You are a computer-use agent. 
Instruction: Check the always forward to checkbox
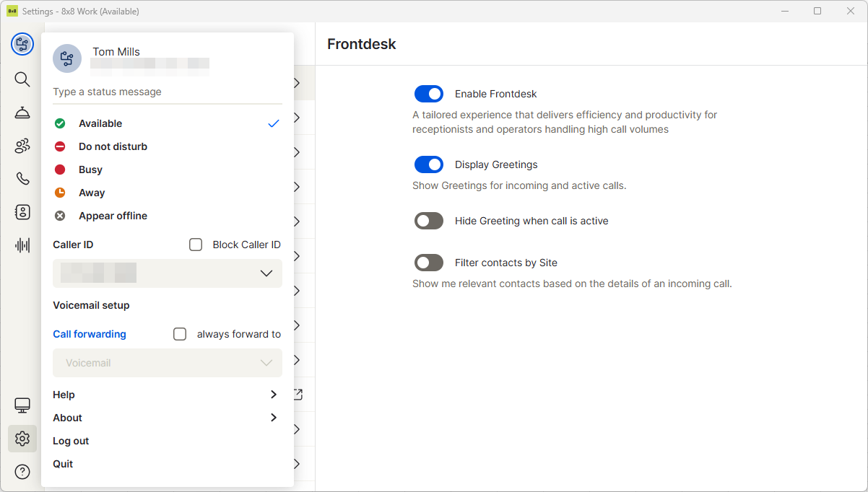tap(180, 334)
